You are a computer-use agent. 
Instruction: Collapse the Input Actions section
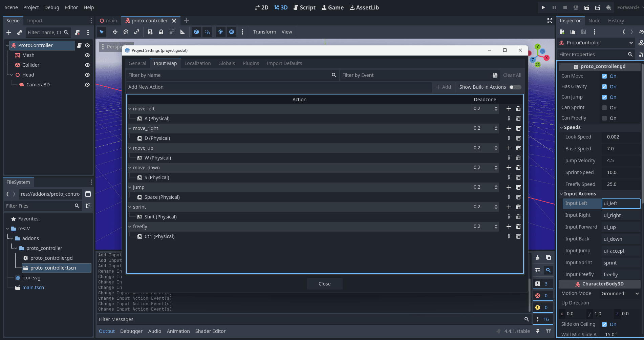click(561, 194)
